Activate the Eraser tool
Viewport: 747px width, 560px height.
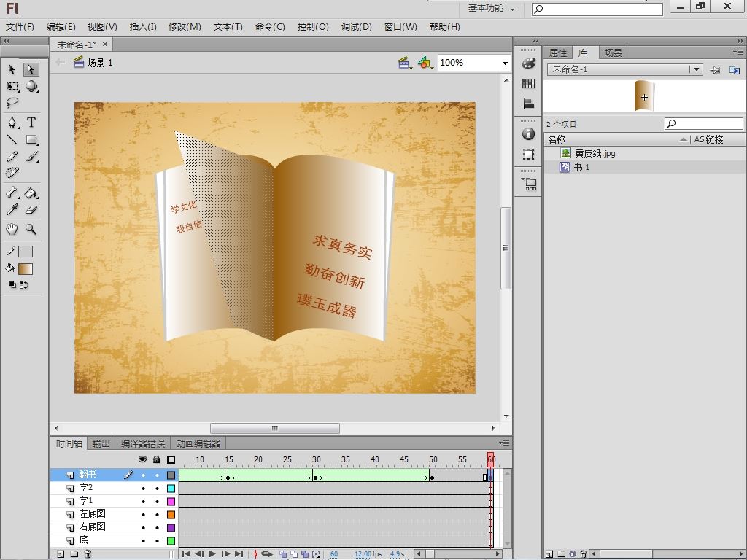click(x=31, y=210)
